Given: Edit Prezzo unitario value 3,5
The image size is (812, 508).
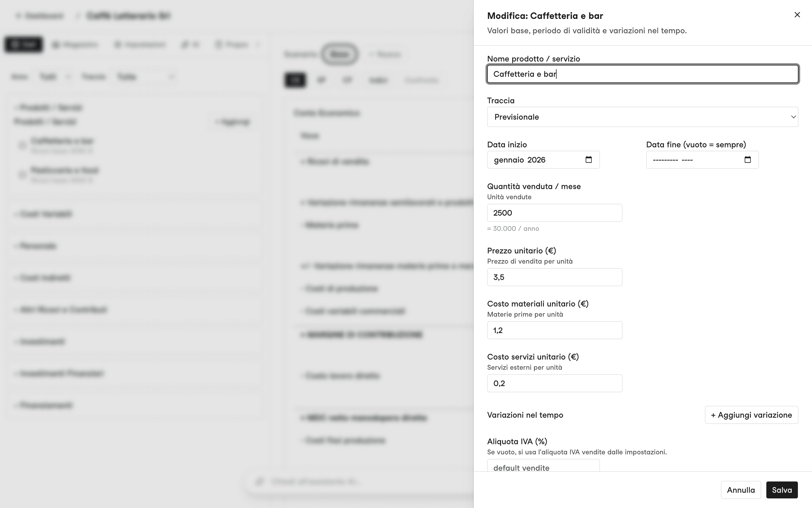Looking at the screenshot, I should 555,277.
